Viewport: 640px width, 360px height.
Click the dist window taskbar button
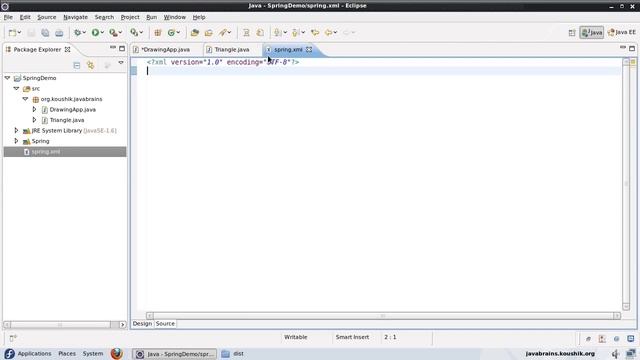click(x=233, y=354)
